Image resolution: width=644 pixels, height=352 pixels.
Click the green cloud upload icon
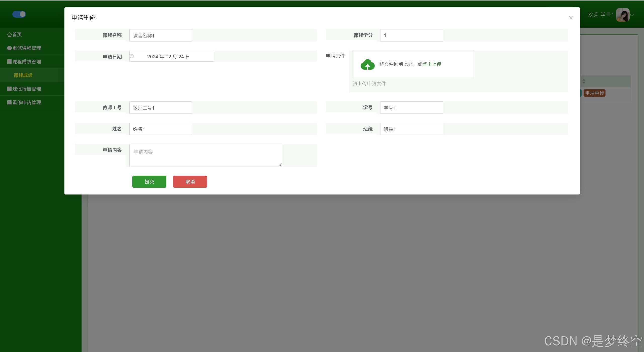tap(367, 64)
